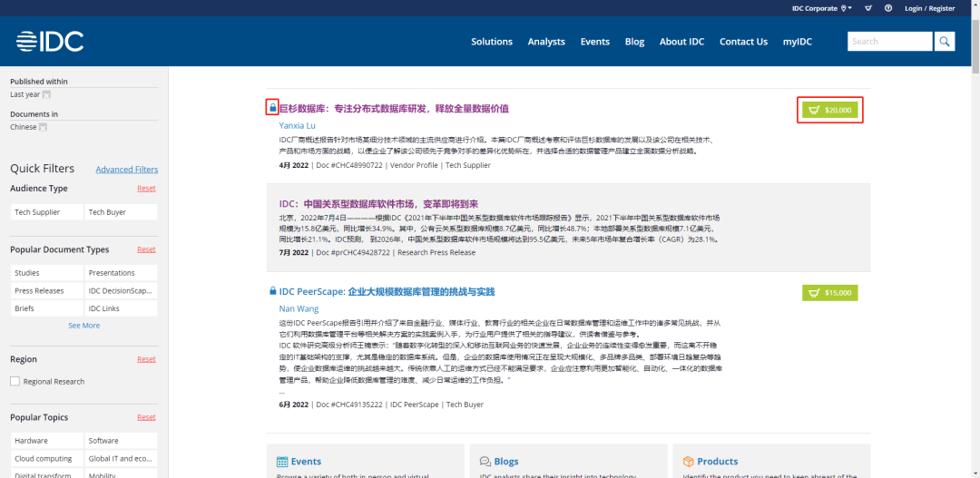Image resolution: width=980 pixels, height=478 pixels.
Task: Open the shopping cart icon in top bar
Action: (868, 8)
